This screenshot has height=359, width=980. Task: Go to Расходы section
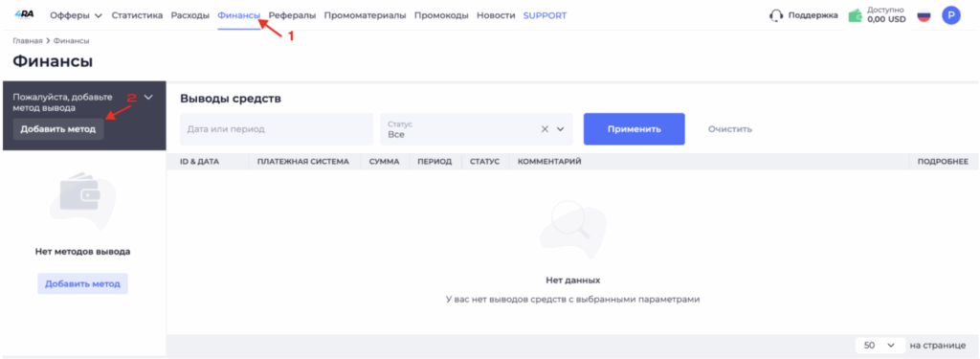[x=190, y=15]
